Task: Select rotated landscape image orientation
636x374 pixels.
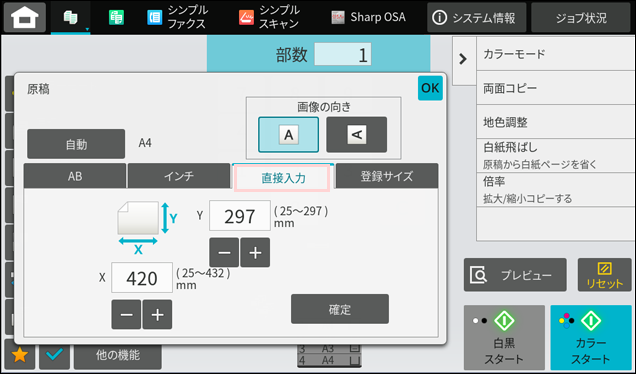Action: (x=357, y=135)
